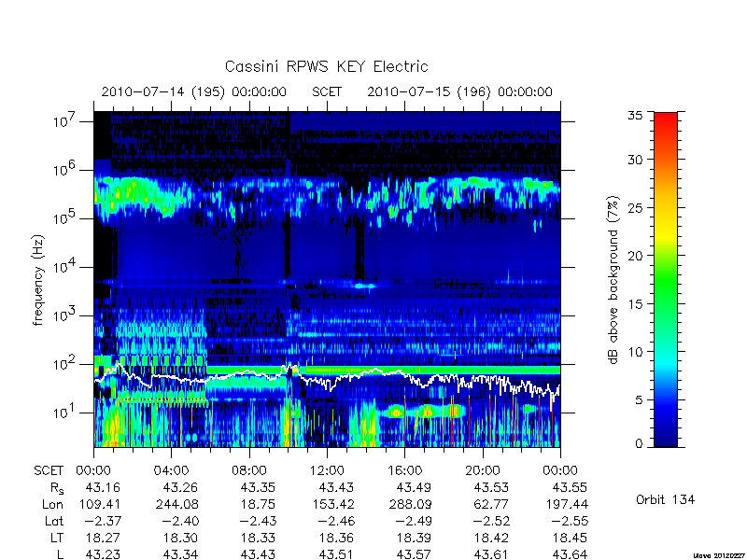Click the colorbar tick label '20'
747x560 pixels.
[635, 255]
